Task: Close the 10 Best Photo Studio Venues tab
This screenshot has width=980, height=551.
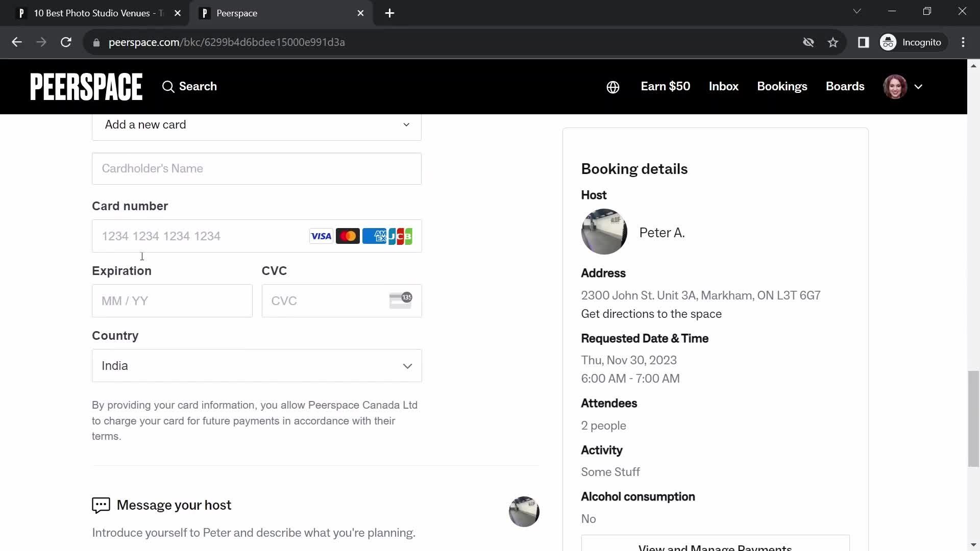Action: point(178,13)
